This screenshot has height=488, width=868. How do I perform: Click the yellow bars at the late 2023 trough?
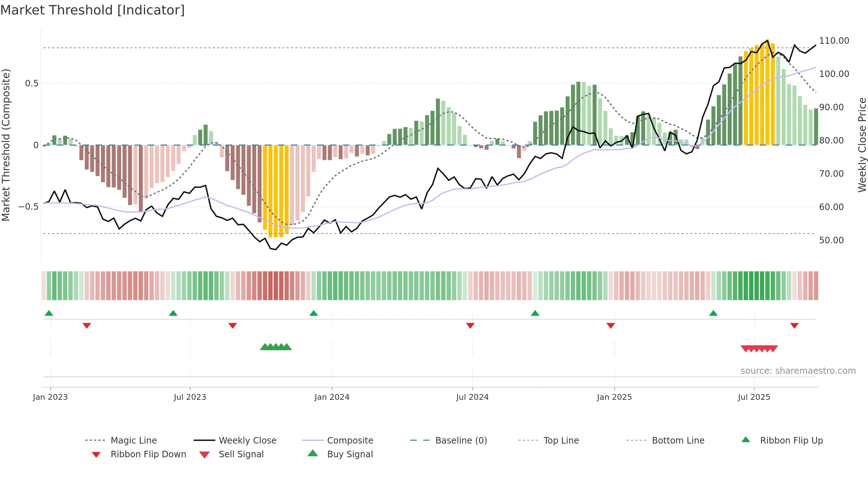276,191
